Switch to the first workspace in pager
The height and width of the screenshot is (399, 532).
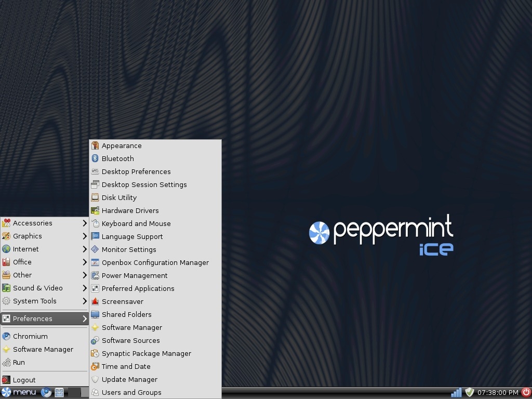[x=74, y=393]
